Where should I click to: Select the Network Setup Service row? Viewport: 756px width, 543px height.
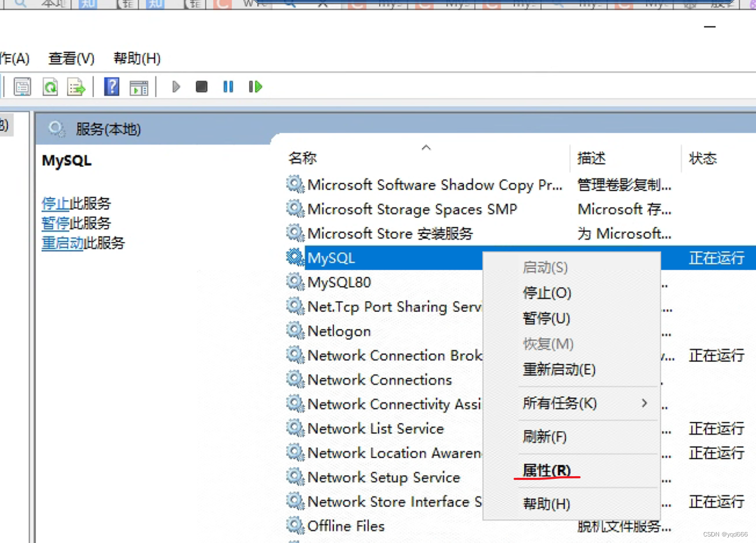pos(384,477)
